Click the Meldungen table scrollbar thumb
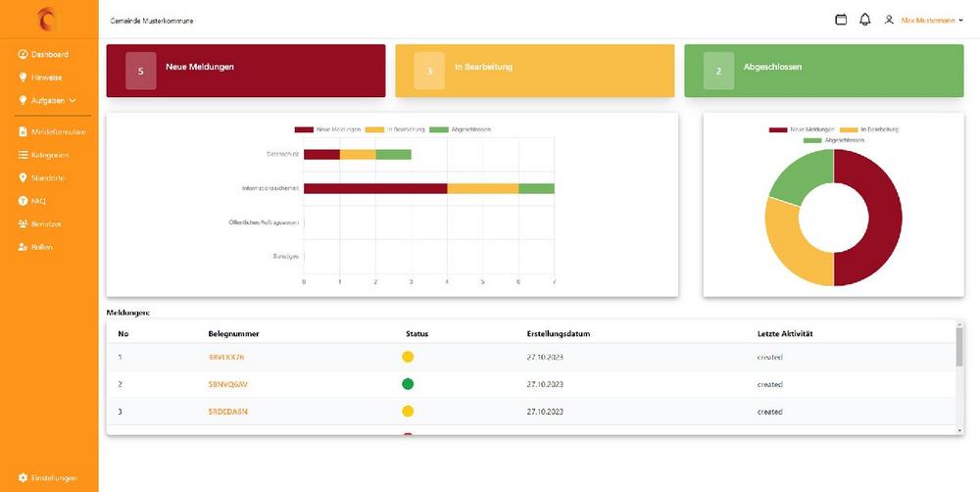 [959, 347]
